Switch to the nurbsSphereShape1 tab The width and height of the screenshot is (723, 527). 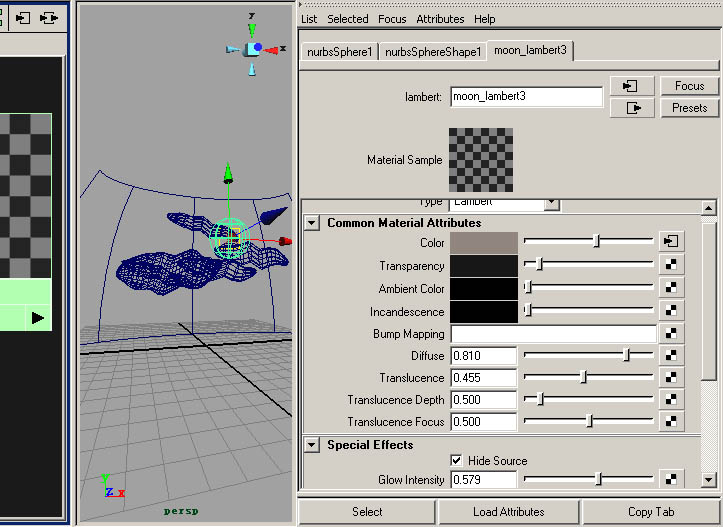pyautogui.click(x=433, y=52)
